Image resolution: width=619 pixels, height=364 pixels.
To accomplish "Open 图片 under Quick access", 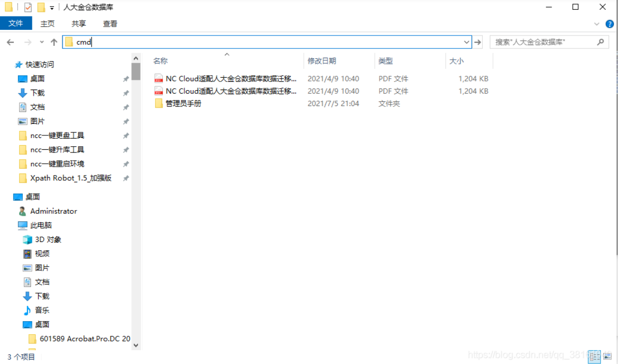I will pyautogui.click(x=37, y=121).
